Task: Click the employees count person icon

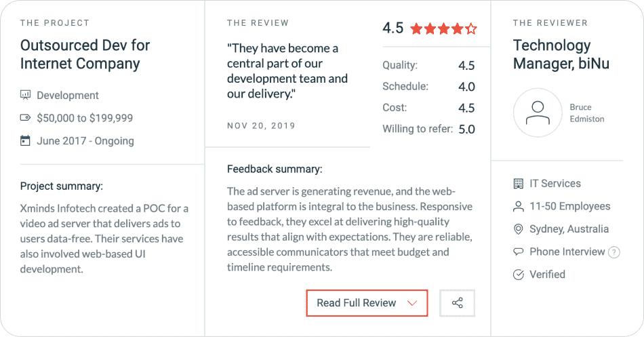Action: 519,206
